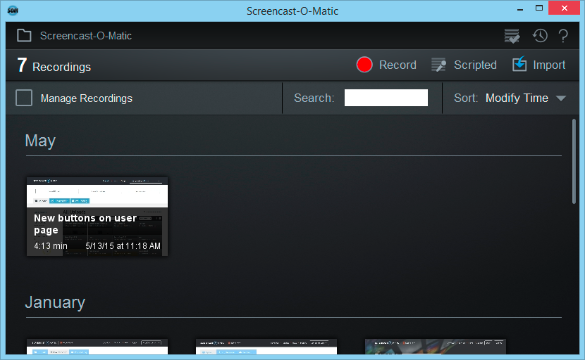Open help via the question mark icon
The height and width of the screenshot is (360, 585).
click(x=563, y=36)
